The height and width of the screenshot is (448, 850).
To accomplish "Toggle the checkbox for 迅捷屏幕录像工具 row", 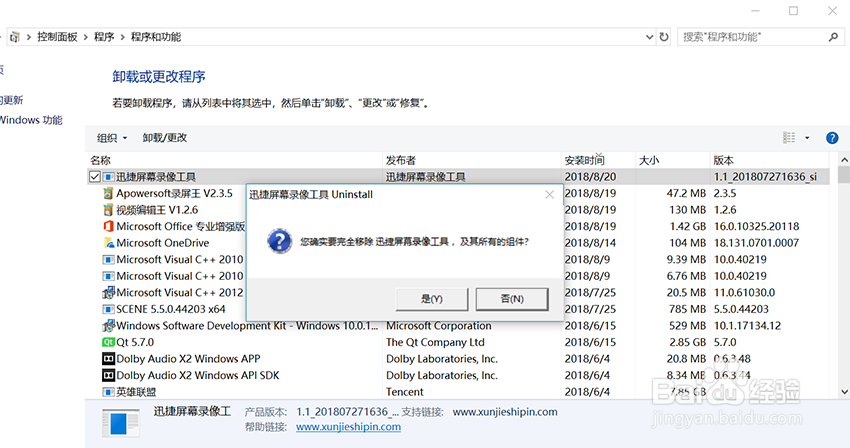I will pos(95,177).
